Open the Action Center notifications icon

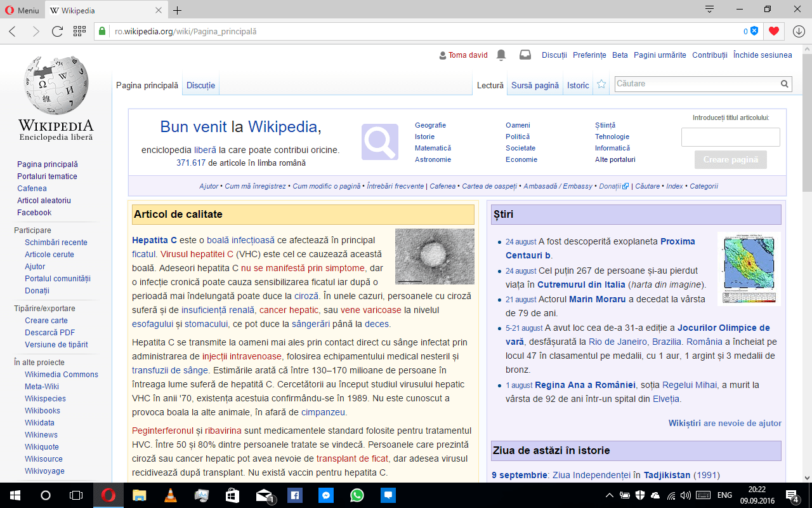tap(792, 495)
